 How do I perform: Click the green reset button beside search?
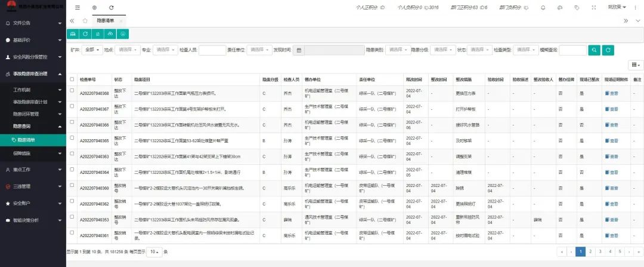608,50
